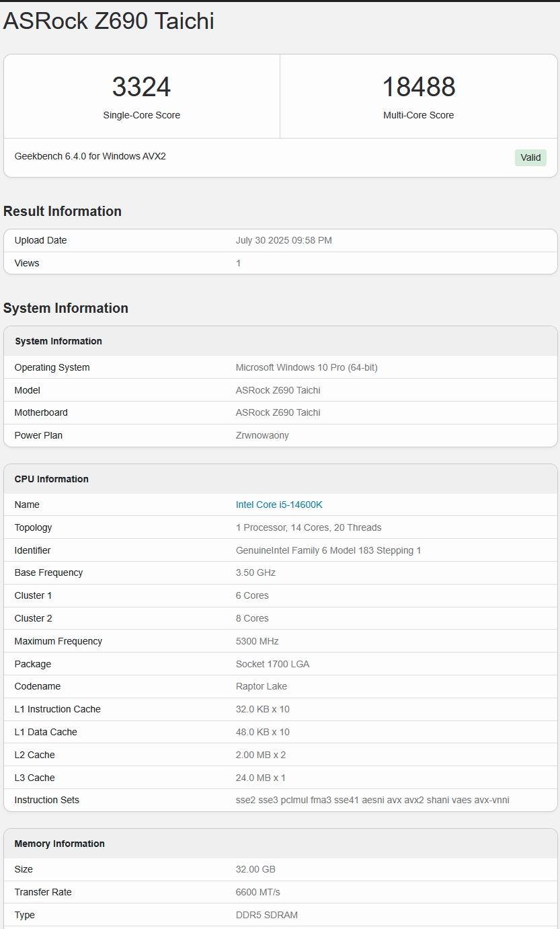Click the Memory Information table header
This screenshot has height=929, width=560.
59,844
